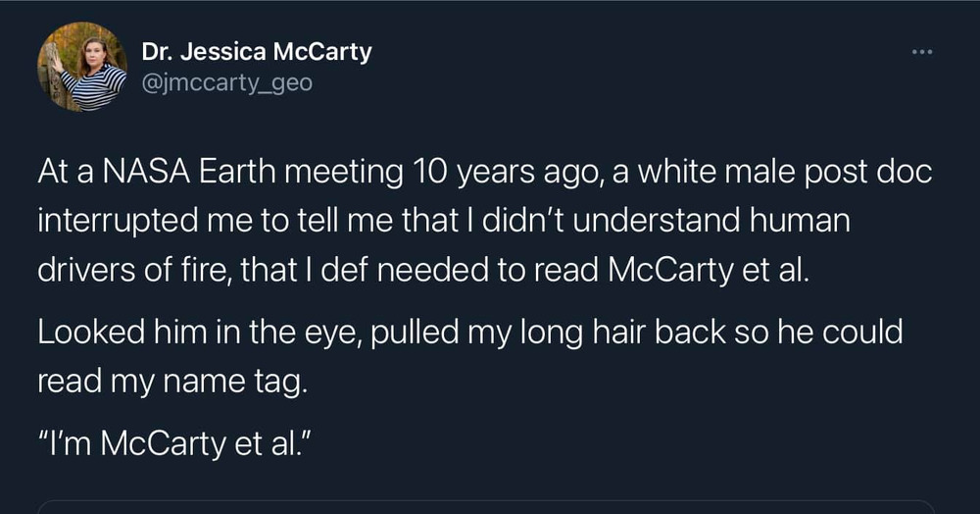Click the word "understand" in the tweet
Screen dimensions: 980x514
pyautogui.click(x=682, y=223)
